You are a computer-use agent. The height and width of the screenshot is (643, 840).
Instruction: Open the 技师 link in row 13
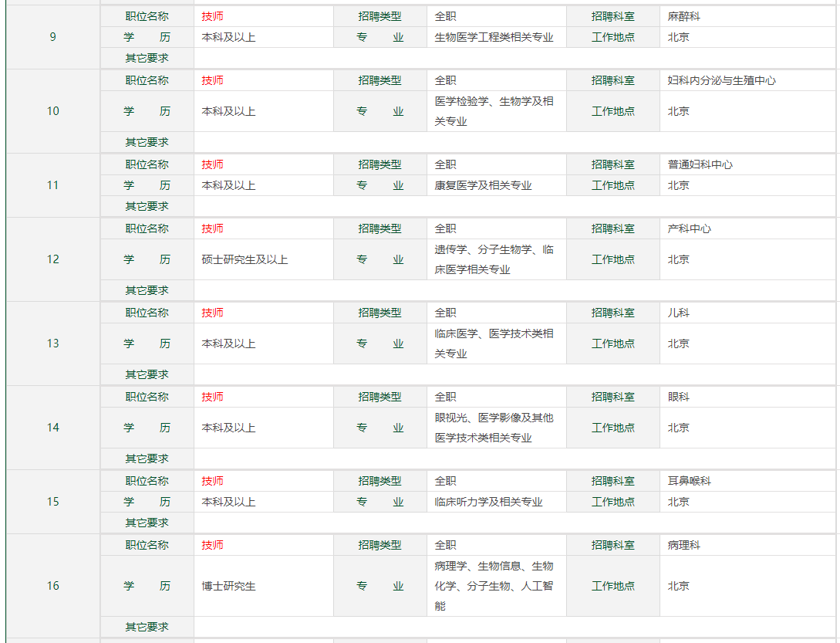click(x=213, y=313)
